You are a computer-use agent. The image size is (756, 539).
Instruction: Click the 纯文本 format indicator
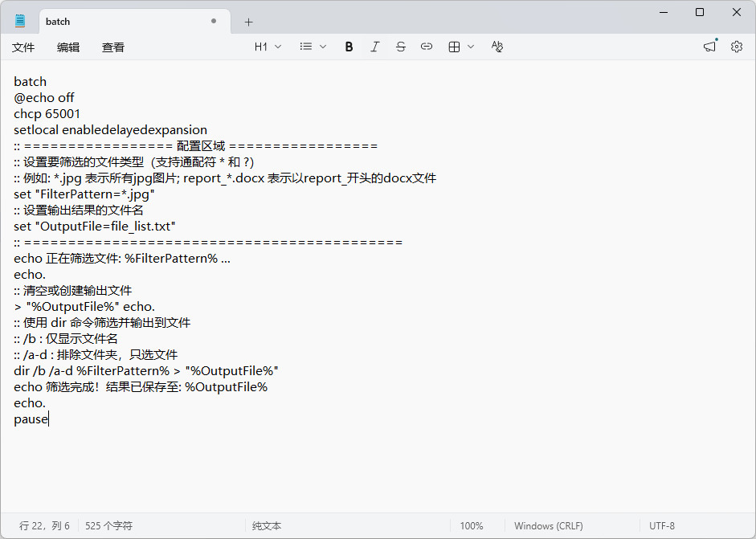(267, 525)
